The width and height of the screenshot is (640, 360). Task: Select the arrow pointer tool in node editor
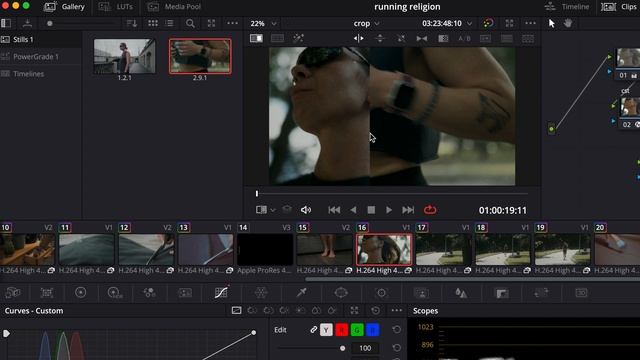click(552, 23)
